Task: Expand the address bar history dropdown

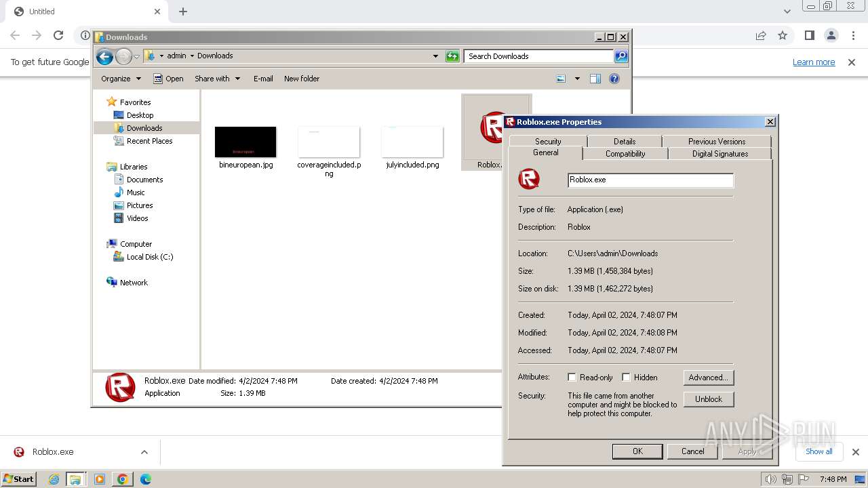Action: pos(435,56)
